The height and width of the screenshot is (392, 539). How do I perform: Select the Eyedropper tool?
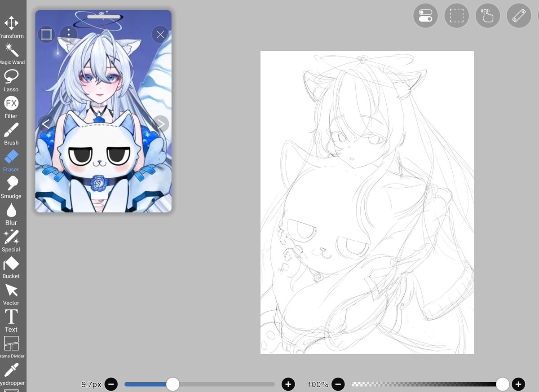pyautogui.click(x=11, y=374)
